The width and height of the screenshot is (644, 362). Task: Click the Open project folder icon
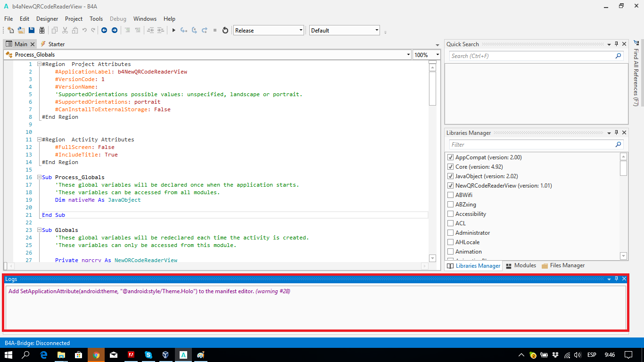coord(21,30)
